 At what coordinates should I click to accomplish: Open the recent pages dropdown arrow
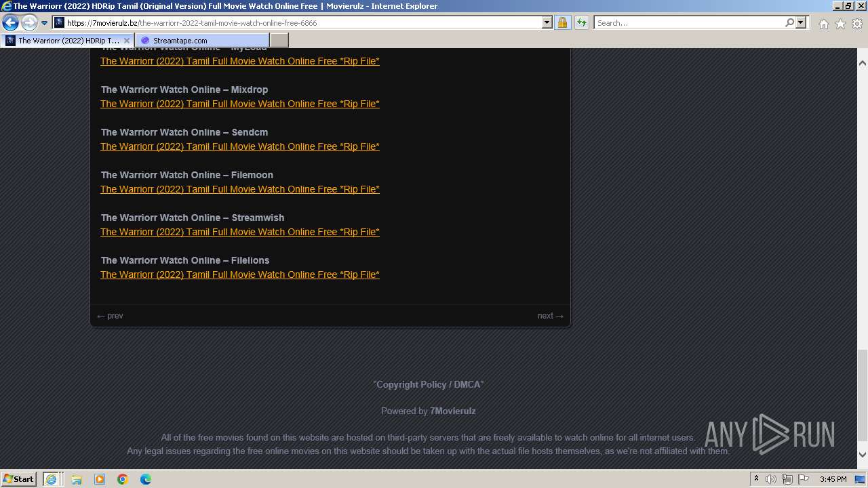tap(45, 23)
